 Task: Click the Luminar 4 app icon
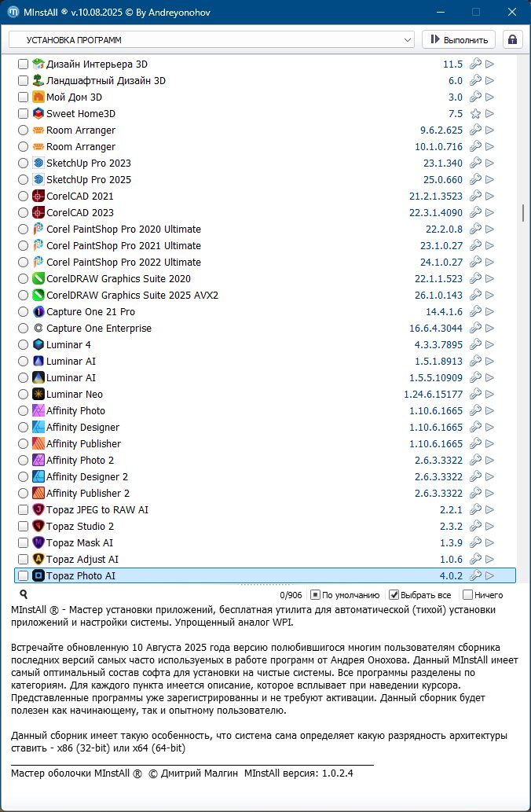[x=38, y=345]
